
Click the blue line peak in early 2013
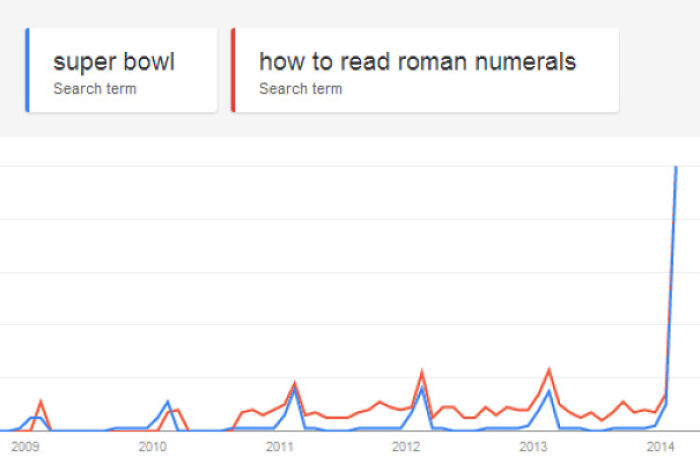[549, 391]
